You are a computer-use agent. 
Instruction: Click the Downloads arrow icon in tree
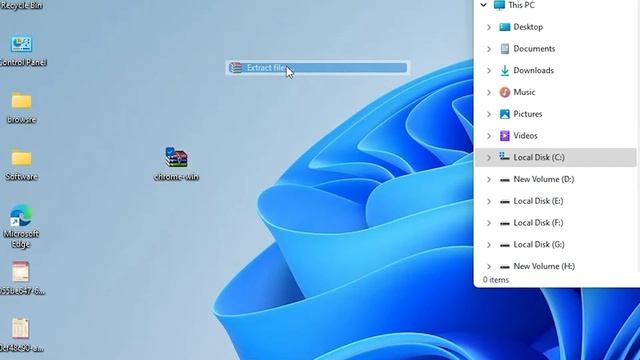pos(504,70)
